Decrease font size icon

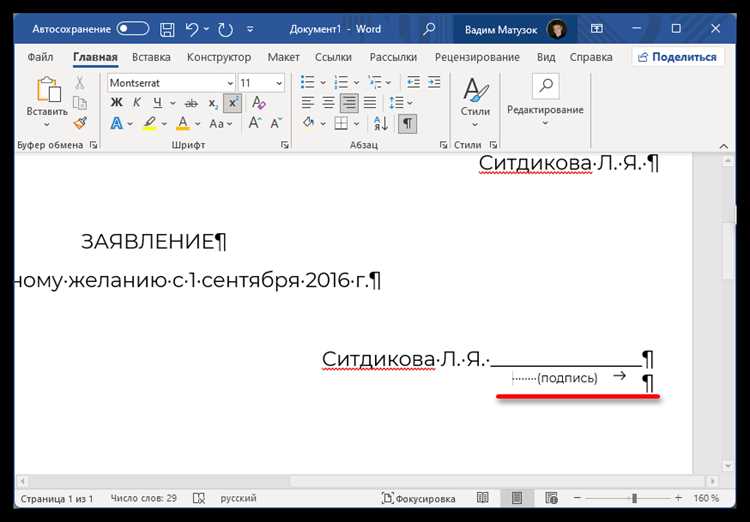click(276, 123)
